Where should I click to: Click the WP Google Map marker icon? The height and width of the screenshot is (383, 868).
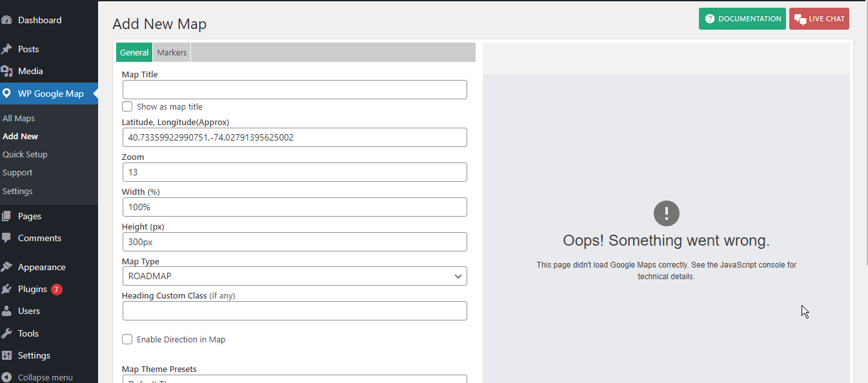(x=7, y=93)
